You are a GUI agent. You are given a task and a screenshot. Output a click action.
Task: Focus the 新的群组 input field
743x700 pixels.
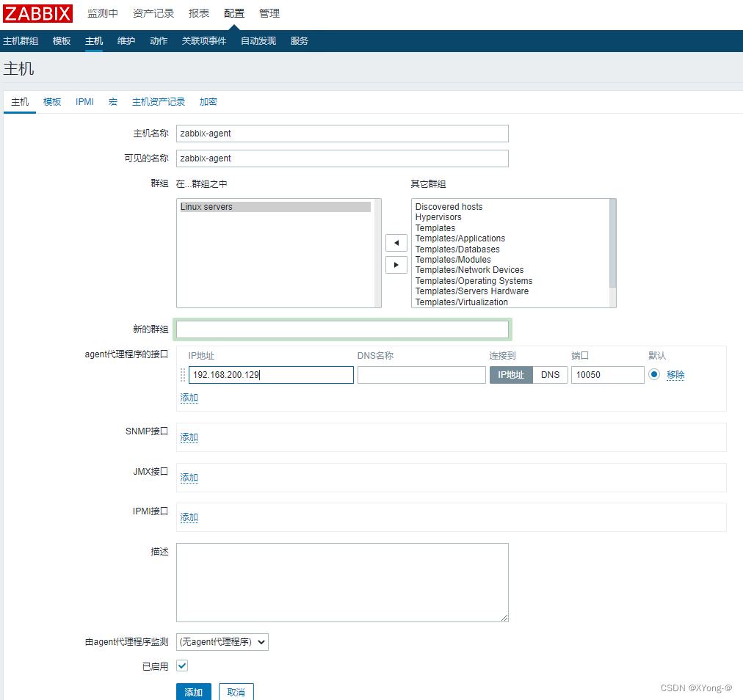[342, 329]
